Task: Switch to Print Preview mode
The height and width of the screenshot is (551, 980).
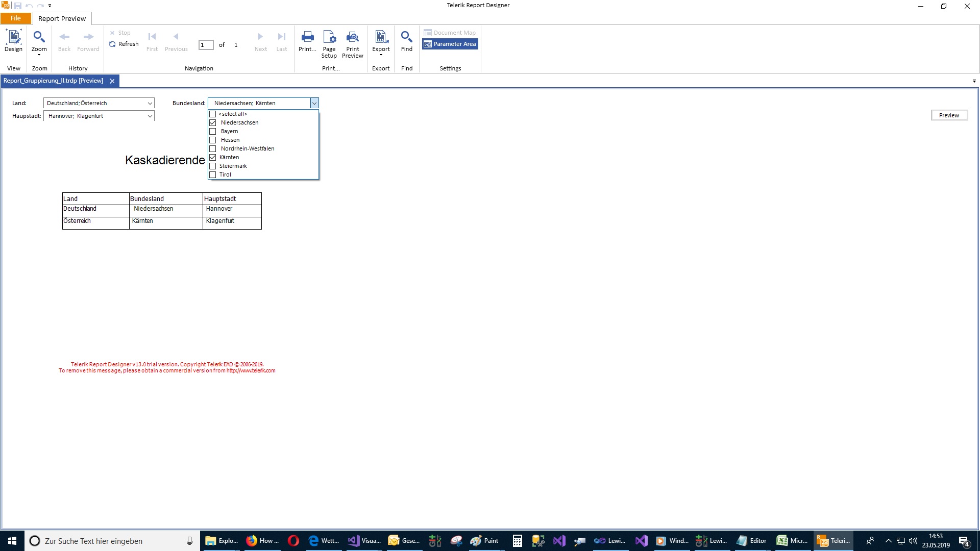Action: 352,43
